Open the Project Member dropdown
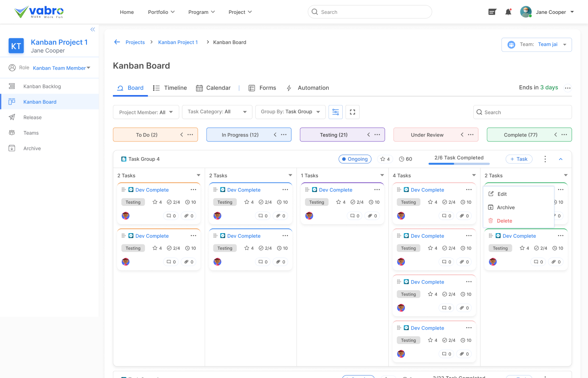588x378 pixels. [x=146, y=112]
